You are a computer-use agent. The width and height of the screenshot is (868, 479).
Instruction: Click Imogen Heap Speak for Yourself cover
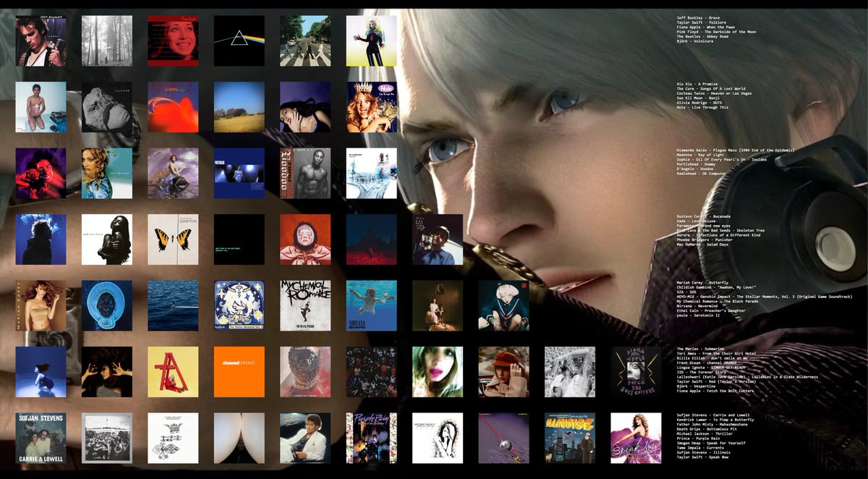(438, 438)
